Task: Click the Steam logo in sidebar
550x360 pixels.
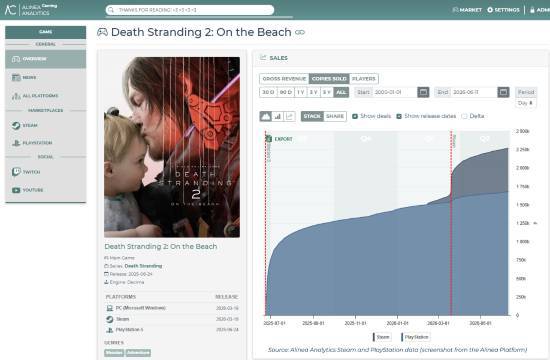Action: click(x=16, y=125)
